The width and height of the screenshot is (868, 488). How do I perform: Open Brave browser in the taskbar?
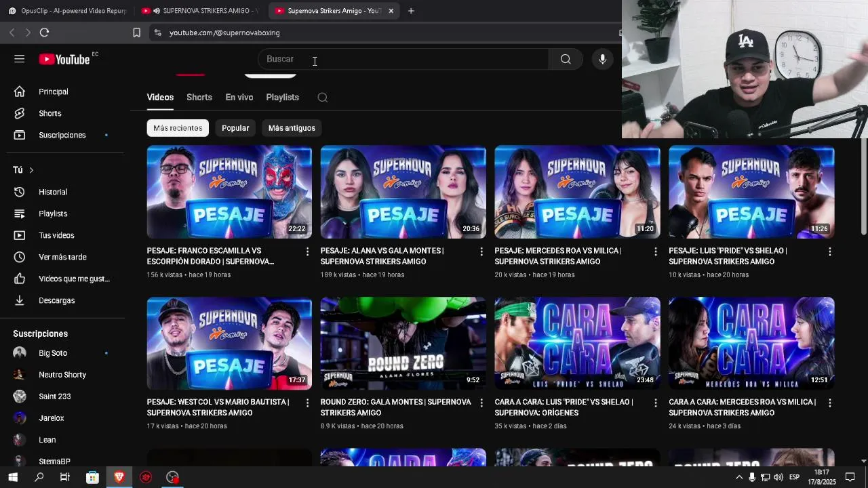coord(119,477)
